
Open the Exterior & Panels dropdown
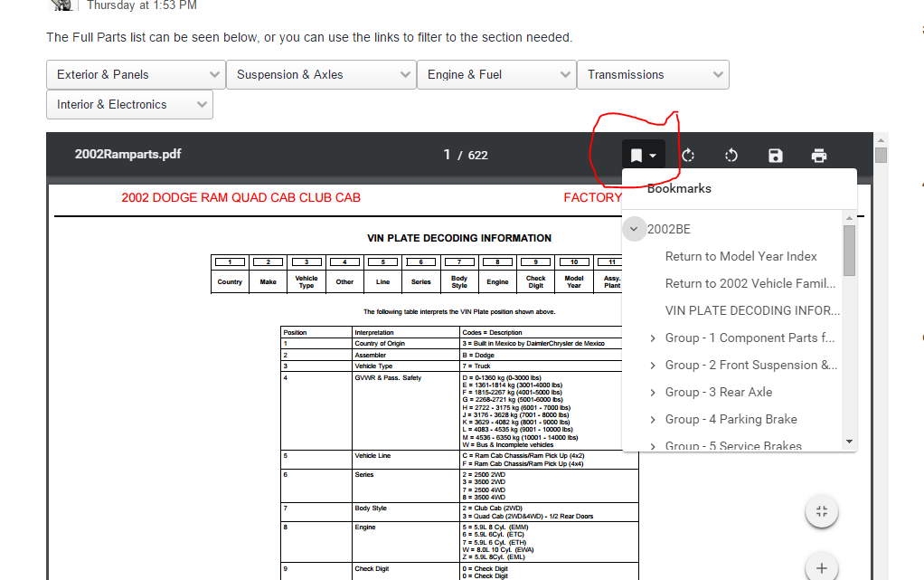(136, 75)
